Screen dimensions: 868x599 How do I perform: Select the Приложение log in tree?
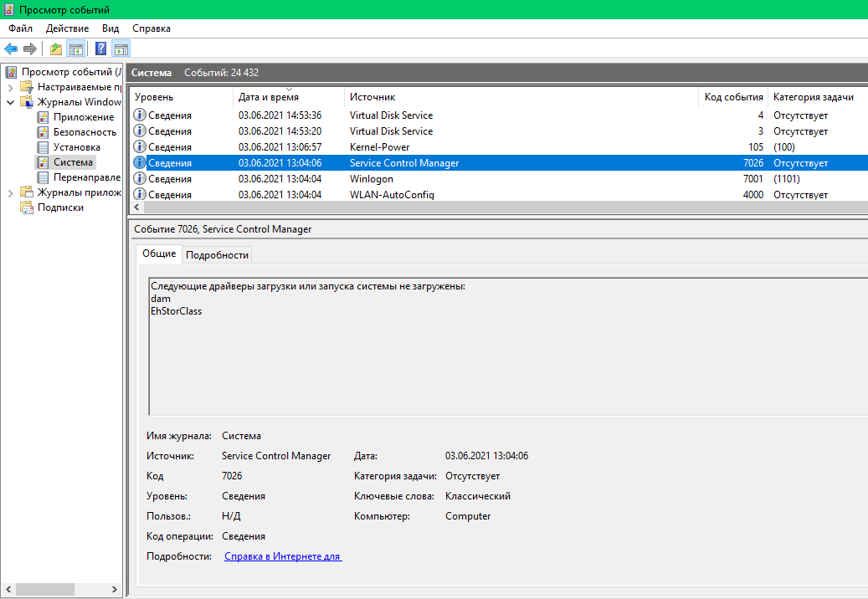84,117
